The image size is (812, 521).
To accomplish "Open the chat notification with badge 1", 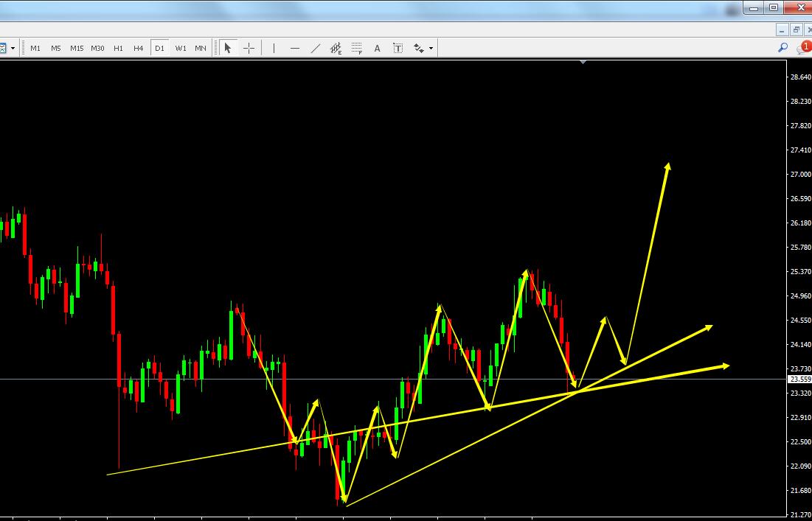I will coord(804,48).
